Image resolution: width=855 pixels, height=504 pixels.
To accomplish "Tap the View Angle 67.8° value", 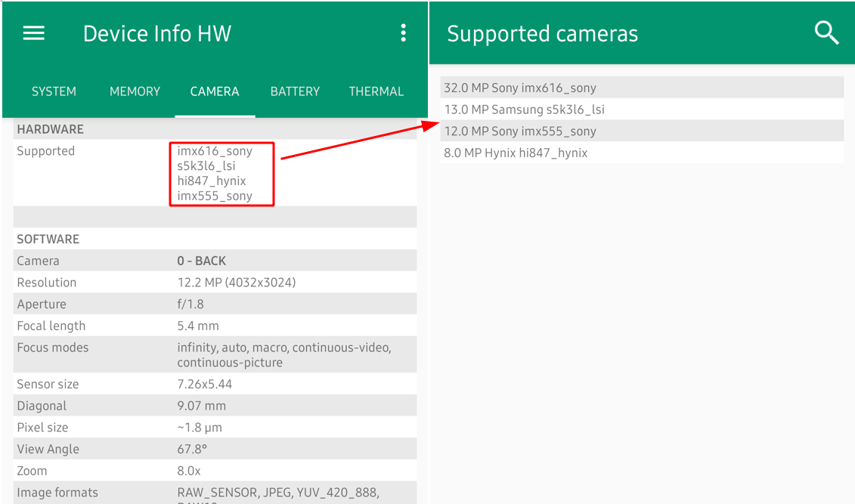I will tap(192, 449).
